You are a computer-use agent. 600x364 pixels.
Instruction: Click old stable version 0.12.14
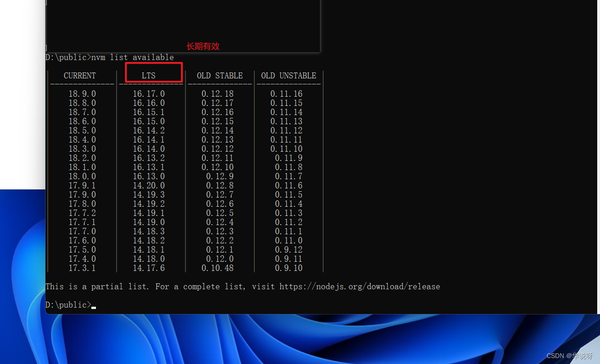click(218, 131)
